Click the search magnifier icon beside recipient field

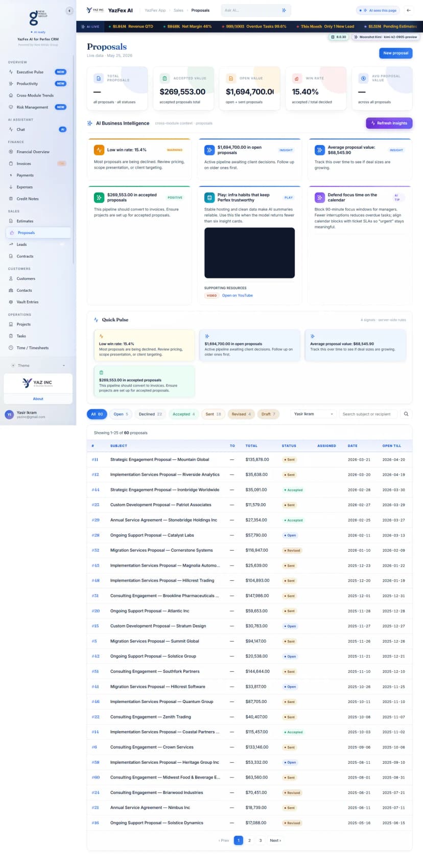(406, 414)
